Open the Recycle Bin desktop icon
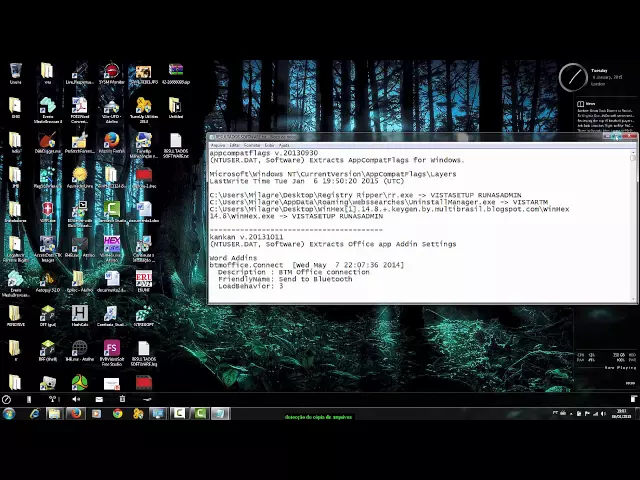 tap(16, 73)
